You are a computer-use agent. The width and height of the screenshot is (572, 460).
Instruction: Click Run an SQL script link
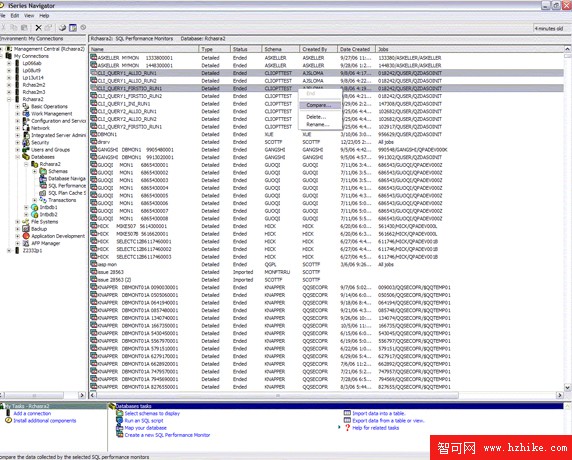144,421
